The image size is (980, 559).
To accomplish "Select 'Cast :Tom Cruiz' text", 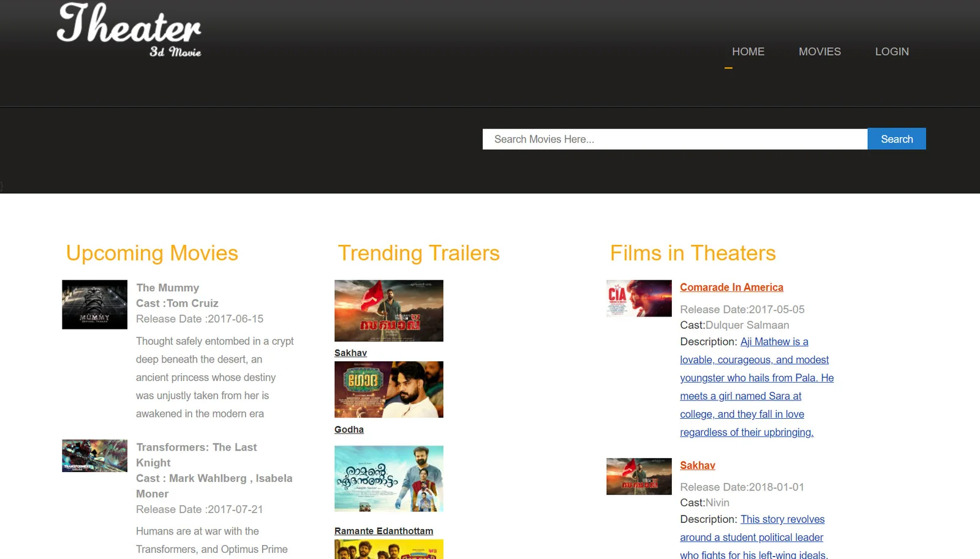I will tap(177, 304).
